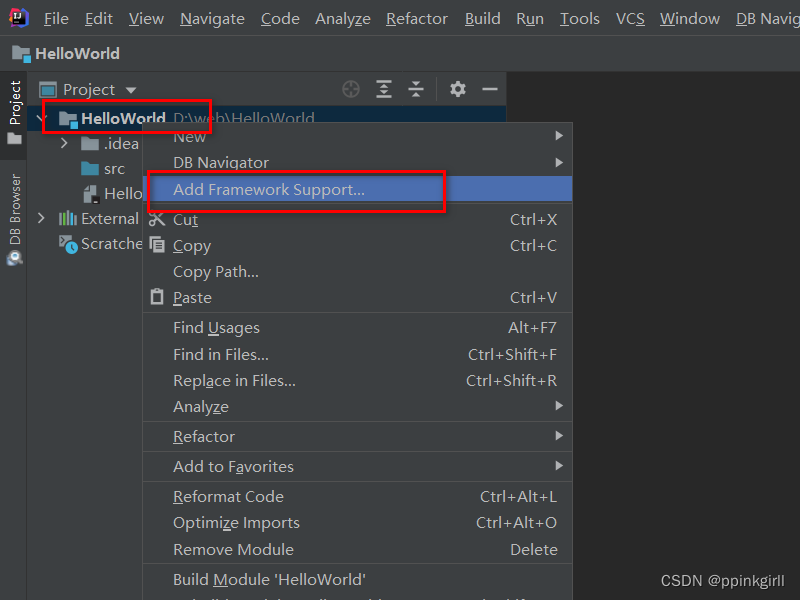The image size is (800, 600).
Task: Open the Edit menu
Action: click(98, 19)
